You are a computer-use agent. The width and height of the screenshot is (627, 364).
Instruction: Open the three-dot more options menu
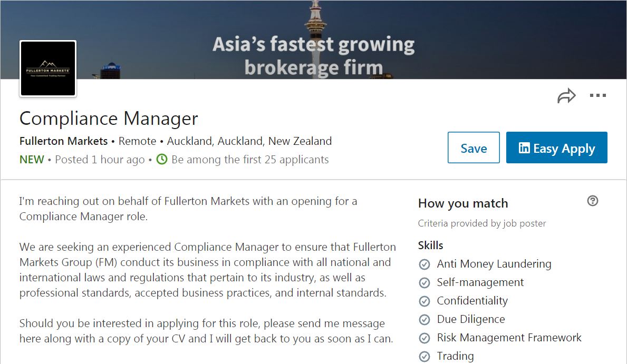(x=597, y=96)
